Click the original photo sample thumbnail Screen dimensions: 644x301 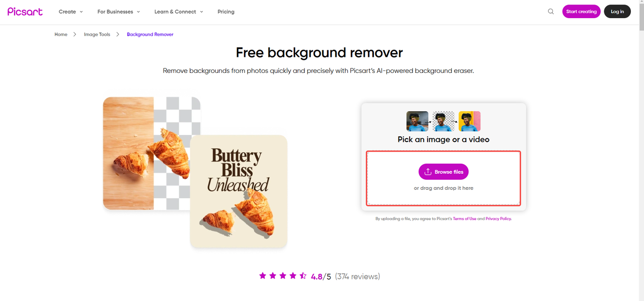coord(417,121)
